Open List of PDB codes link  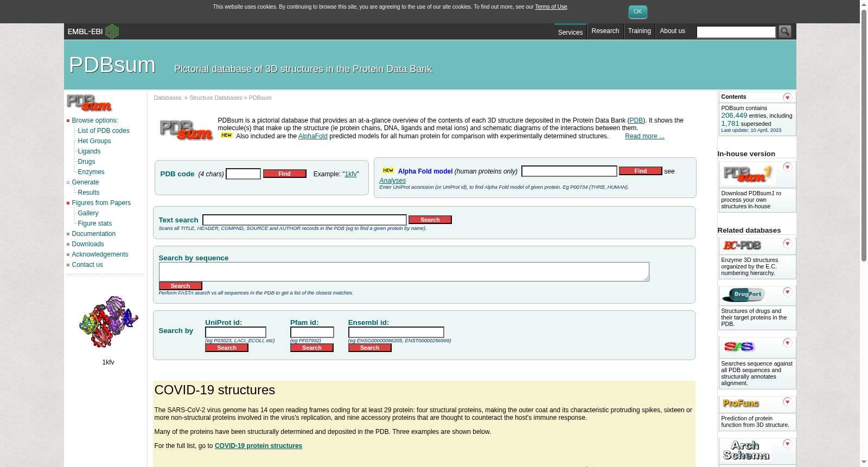click(104, 131)
